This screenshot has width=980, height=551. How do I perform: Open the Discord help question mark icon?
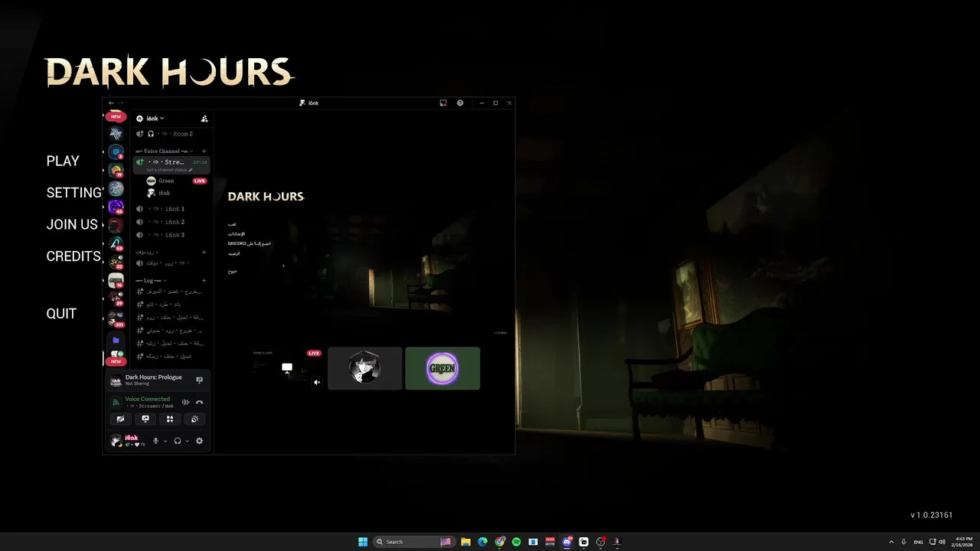(460, 103)
